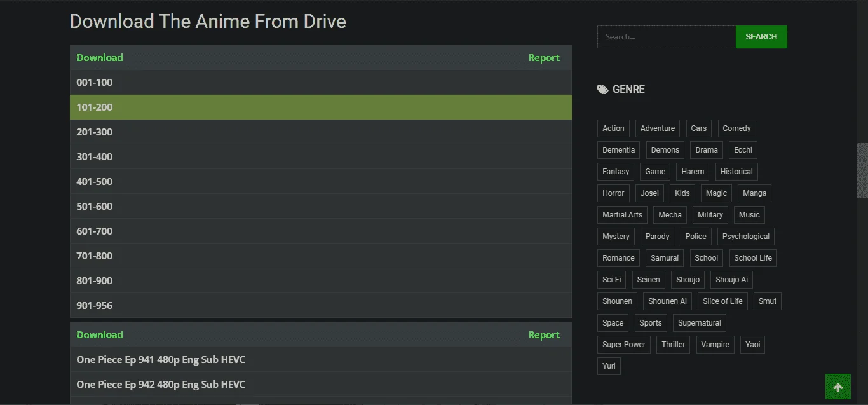Select the Magic genre tag
The width and height of the screenshot is (868, 405).
(x=717, y=193)
